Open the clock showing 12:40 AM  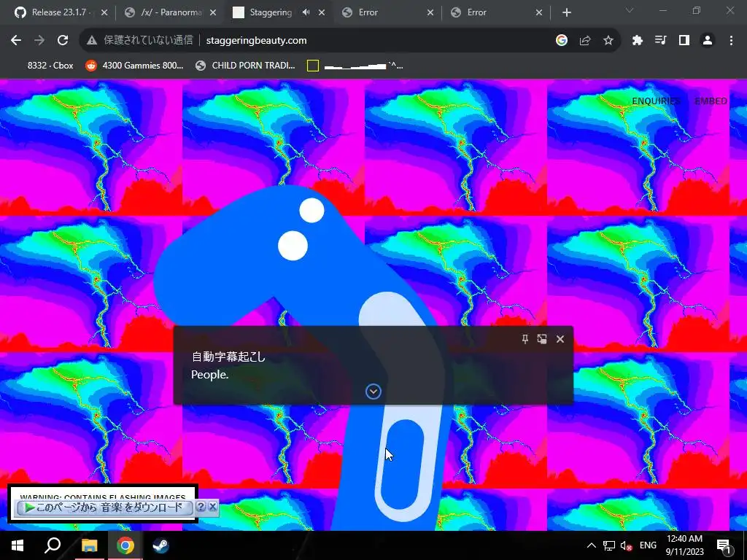tap(684, 545)
